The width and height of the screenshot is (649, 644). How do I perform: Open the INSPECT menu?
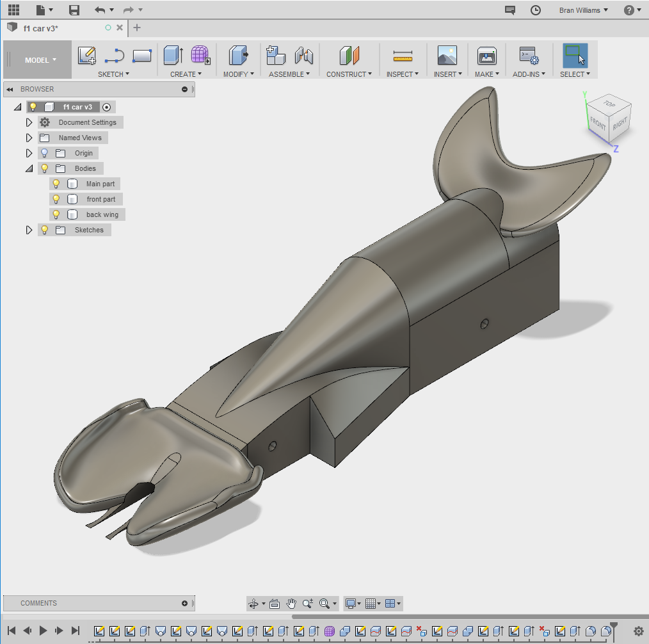403,74
